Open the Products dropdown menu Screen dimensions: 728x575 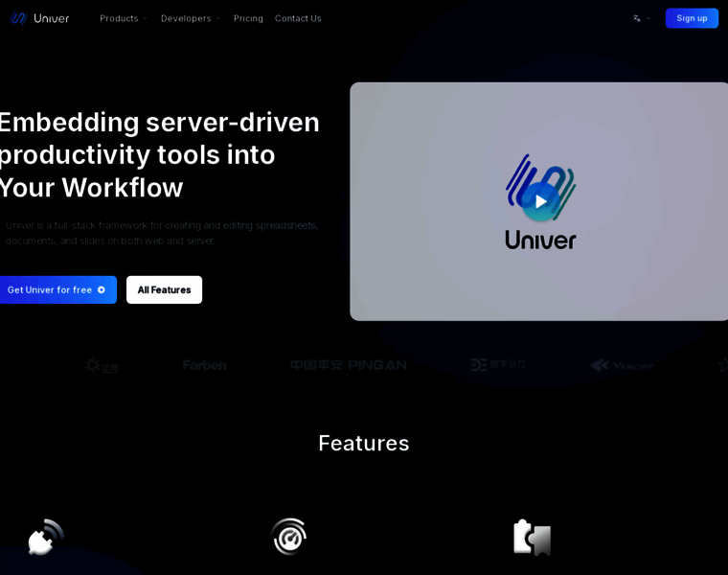pos(124,18)
